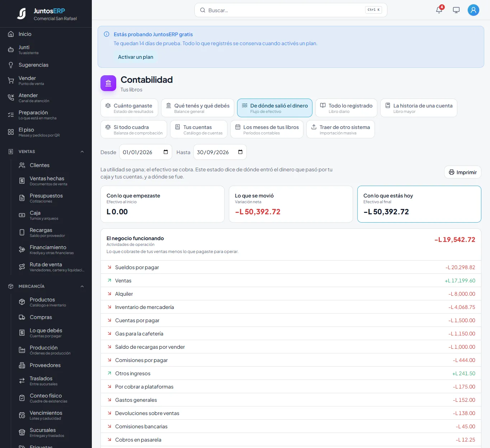Click the El piso QR grid icon

point(11,132)
